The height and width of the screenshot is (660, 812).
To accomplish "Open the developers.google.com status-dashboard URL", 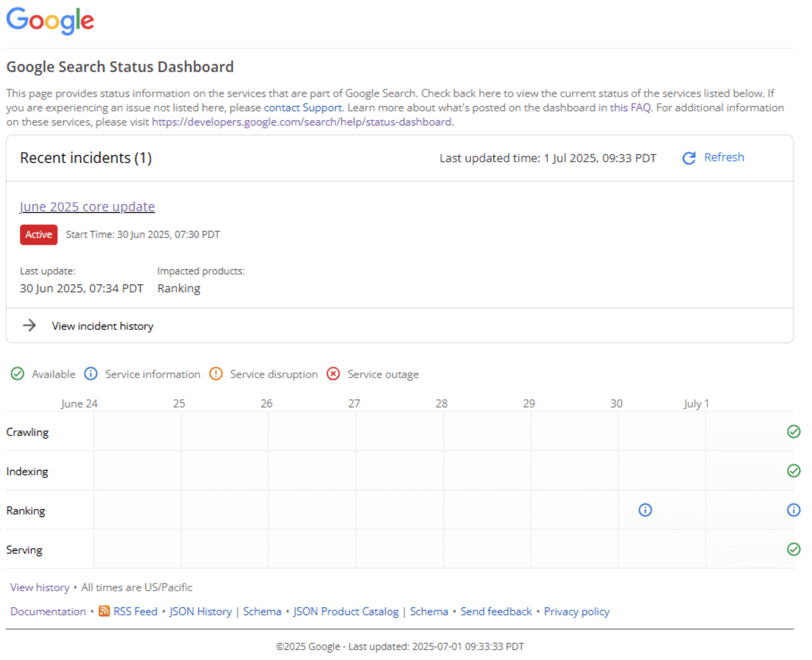I will [x=302, y=122].
